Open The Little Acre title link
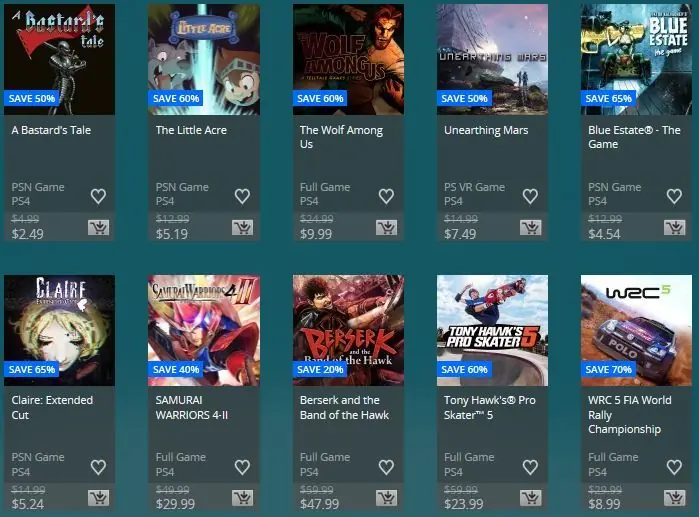The image size is (699, 517). click(191, 130)
